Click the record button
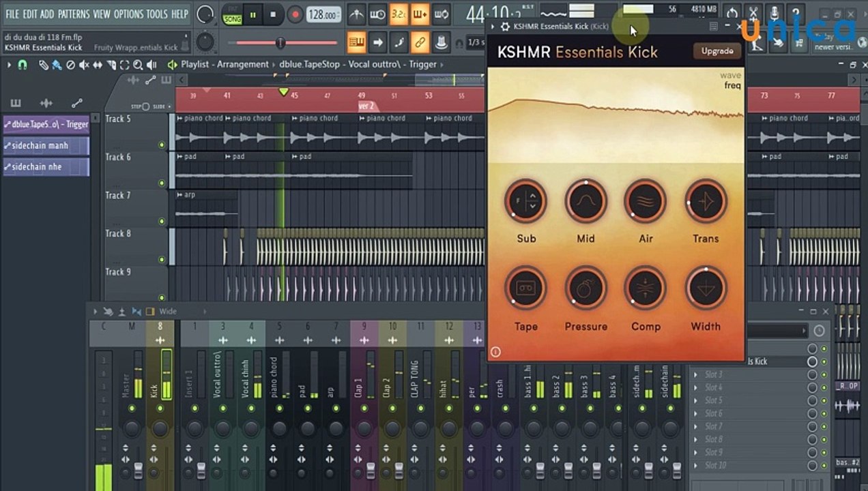Viewport: 868px width, 491px height. click(x=295, y=14)
